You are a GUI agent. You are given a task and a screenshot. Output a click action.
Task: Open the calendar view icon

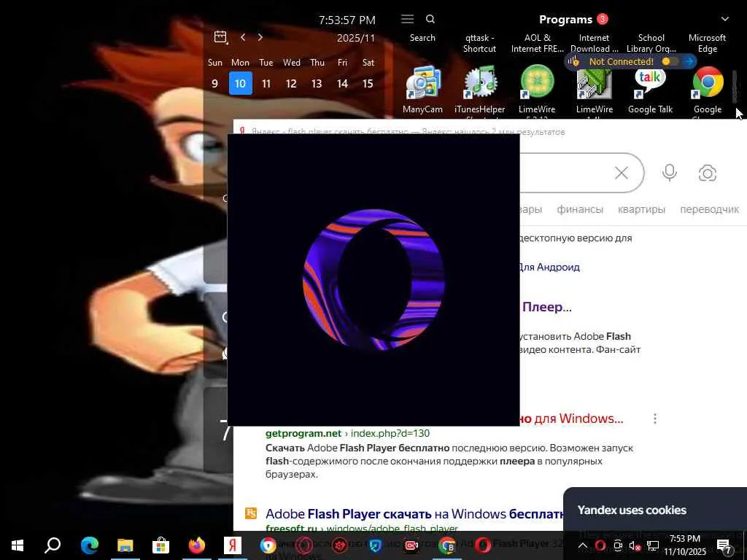pyautogui.click(x=220, y=36)
